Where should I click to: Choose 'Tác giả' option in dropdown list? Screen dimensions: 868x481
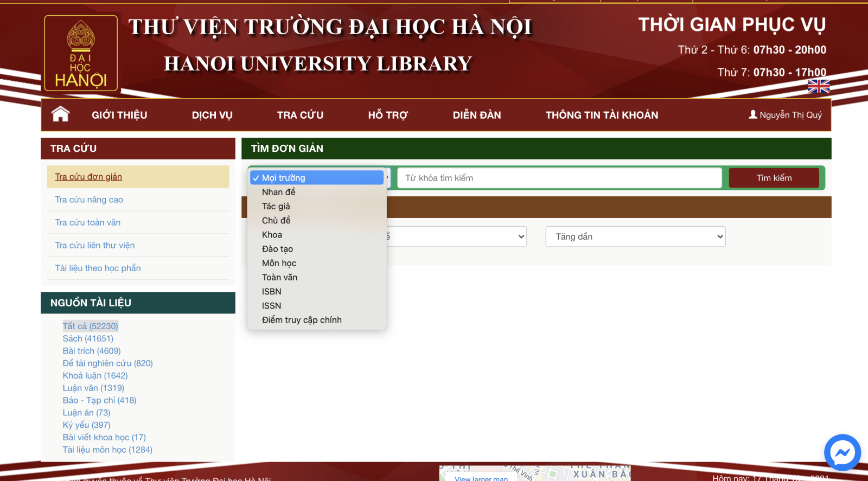(x=276, y=206)
